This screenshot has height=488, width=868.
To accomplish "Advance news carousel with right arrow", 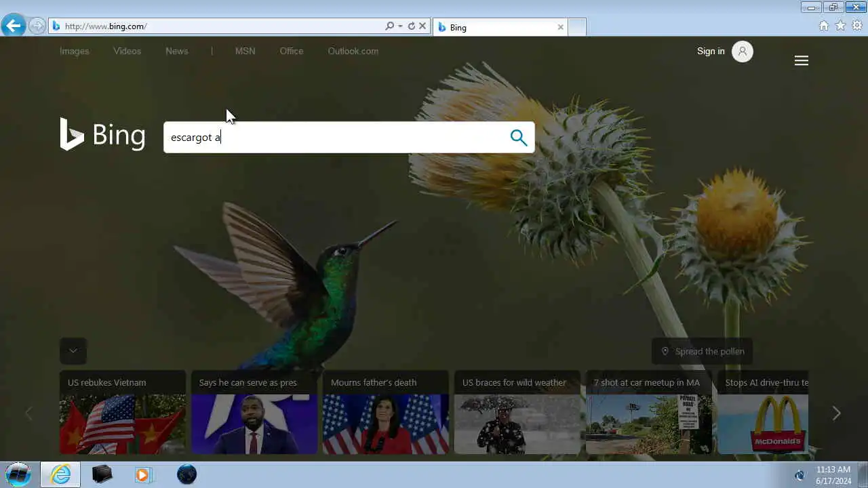I will coord(836,413).
